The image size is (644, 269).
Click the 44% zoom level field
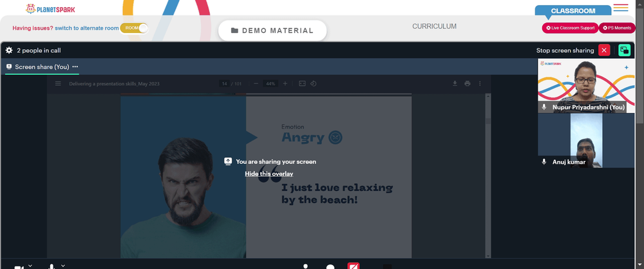point(270,83)
